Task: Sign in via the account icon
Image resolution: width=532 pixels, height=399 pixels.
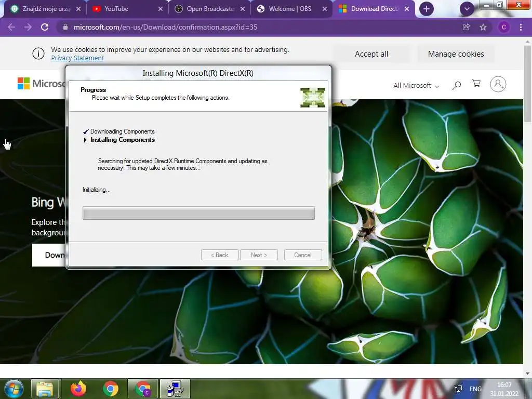Action: (498, 84)
